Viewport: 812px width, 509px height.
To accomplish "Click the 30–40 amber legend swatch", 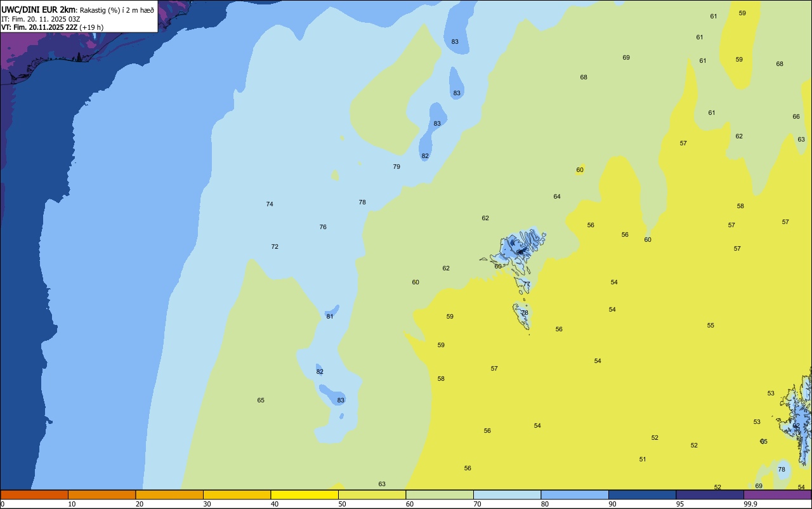I will [x=237, y=494].
